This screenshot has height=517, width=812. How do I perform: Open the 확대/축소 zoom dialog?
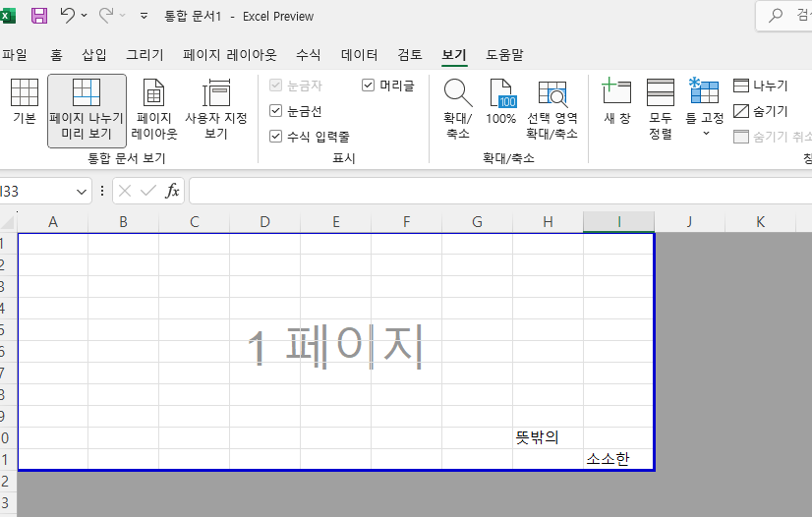point(458,109)
